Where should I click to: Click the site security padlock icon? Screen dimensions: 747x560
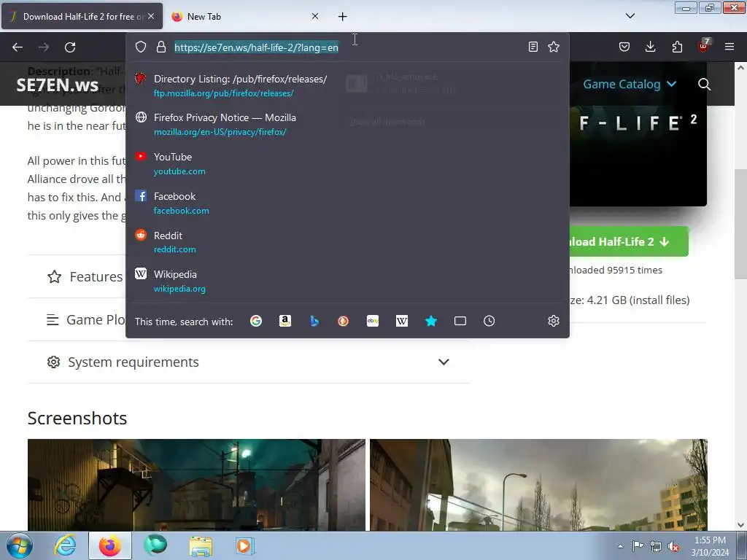[161, 47]
